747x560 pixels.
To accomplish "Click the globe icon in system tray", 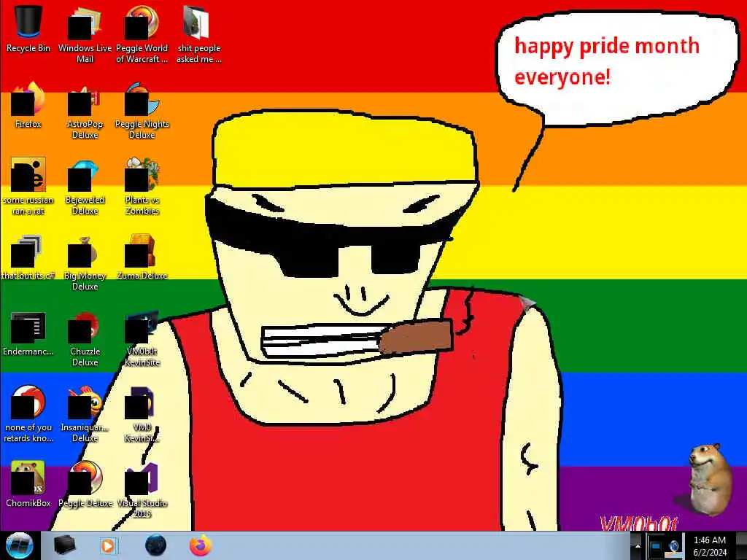I will click(673, 546).
